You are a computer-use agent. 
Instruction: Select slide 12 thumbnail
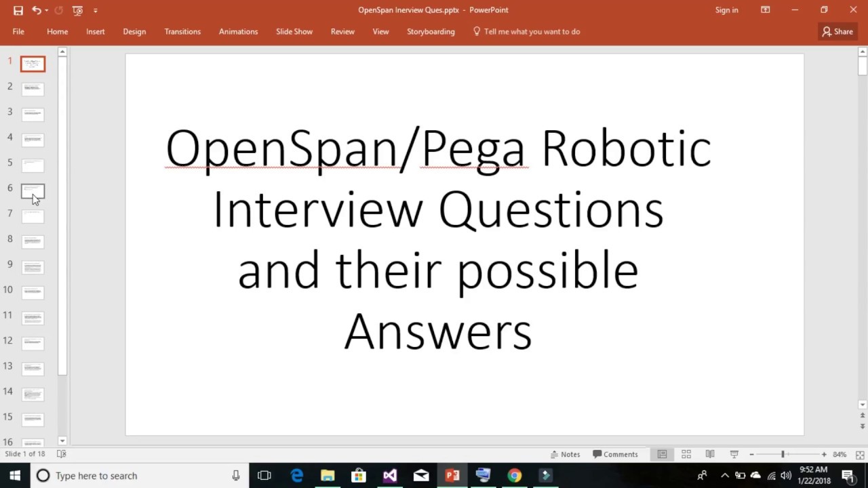pos(33,343)
